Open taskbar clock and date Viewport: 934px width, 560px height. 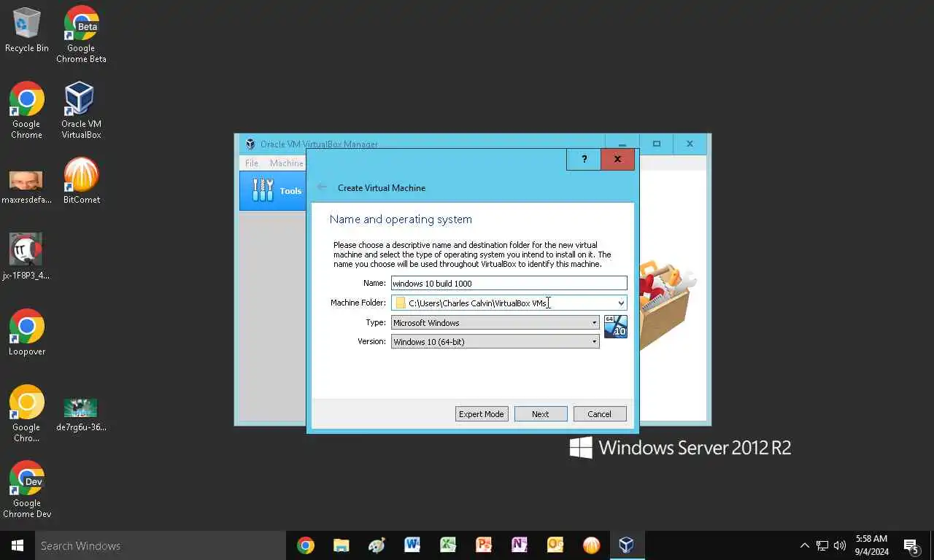tap(871, 545)
